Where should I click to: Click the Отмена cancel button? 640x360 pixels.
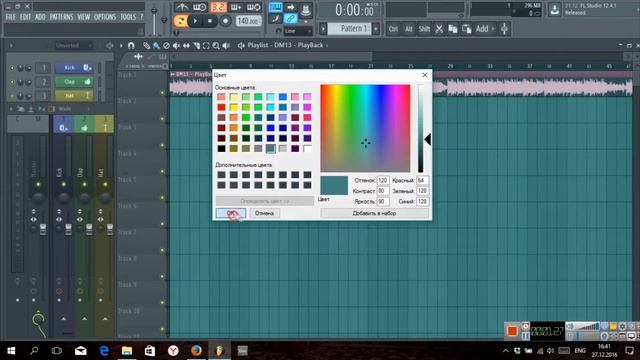coord(264,213)
